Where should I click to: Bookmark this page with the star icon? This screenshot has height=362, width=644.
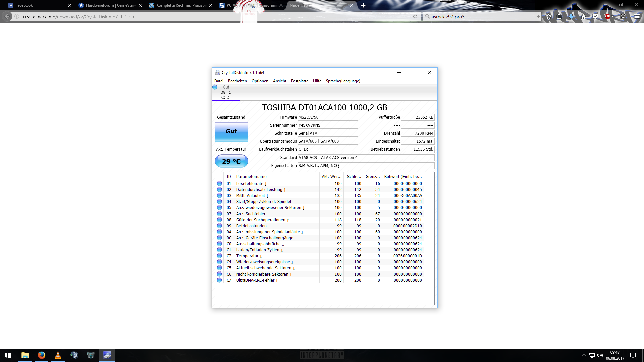(x=549, y=16)
